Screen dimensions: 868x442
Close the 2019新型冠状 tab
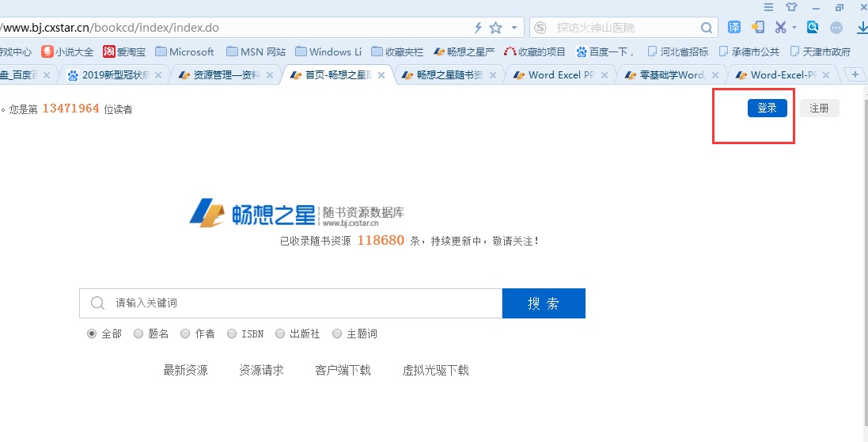158,75
